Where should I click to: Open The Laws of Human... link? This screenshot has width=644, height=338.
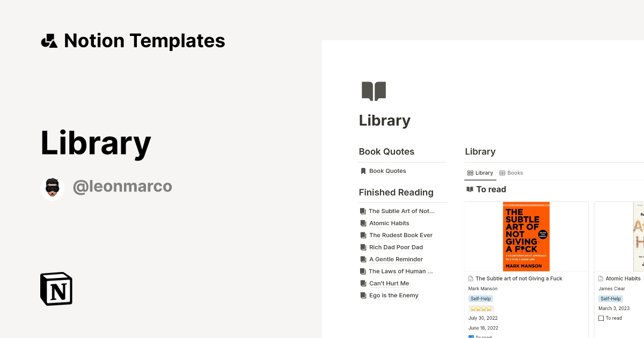pos(400,271)
